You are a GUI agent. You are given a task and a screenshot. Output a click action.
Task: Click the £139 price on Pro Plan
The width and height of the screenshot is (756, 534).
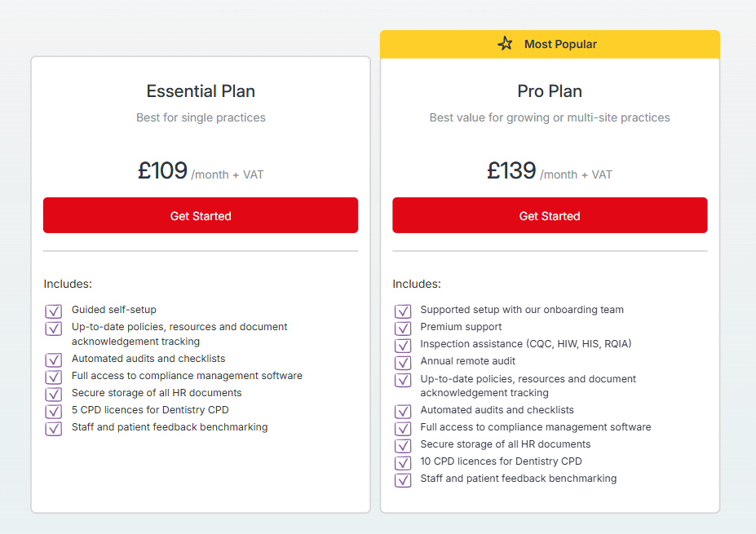[x=511, y=170]
